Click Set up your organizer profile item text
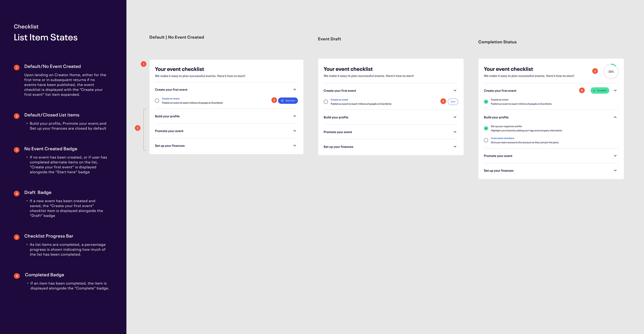Image resolution: width=644 pixels, height=334 pixels. pos(506,126)
